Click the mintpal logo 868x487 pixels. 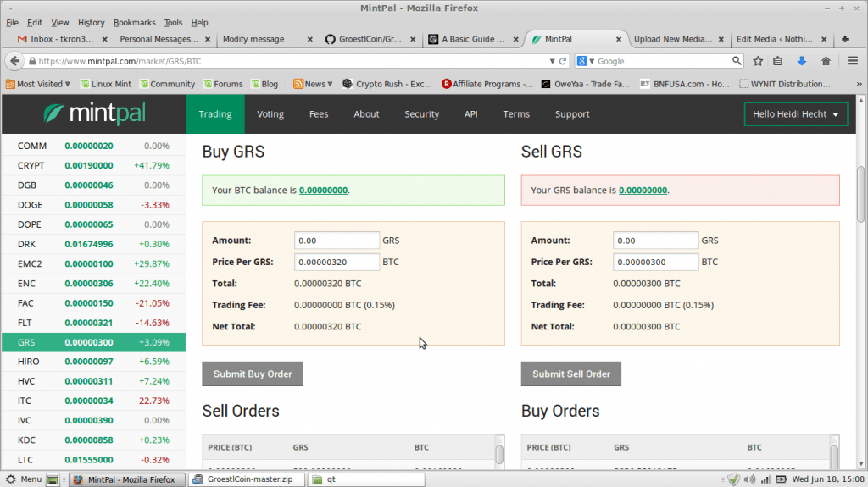pos(94,113)
